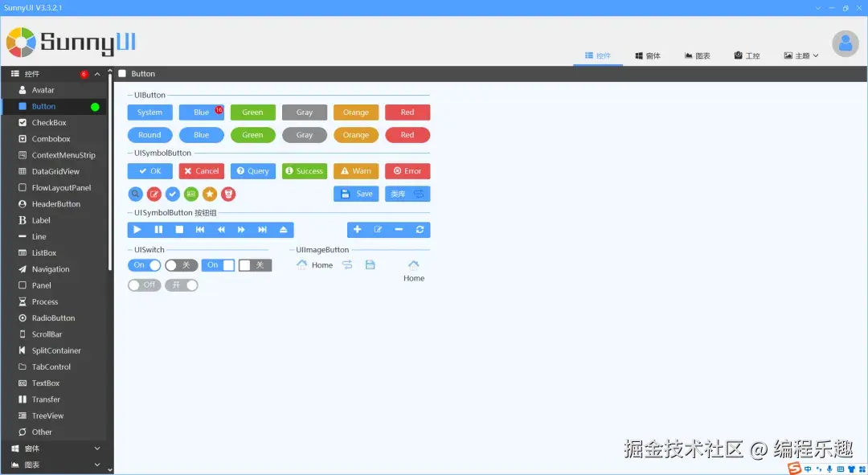The height and width of the screenshot is (475, 868).
Task: Open the 主题 theme dropdown
Action: click(801, 55)
